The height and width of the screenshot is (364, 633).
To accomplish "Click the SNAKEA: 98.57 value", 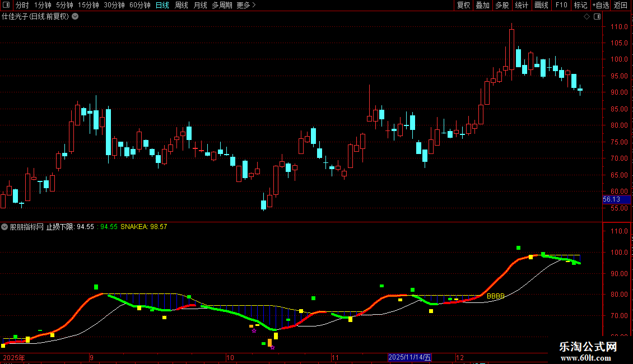I will click(x=144, y=227).
